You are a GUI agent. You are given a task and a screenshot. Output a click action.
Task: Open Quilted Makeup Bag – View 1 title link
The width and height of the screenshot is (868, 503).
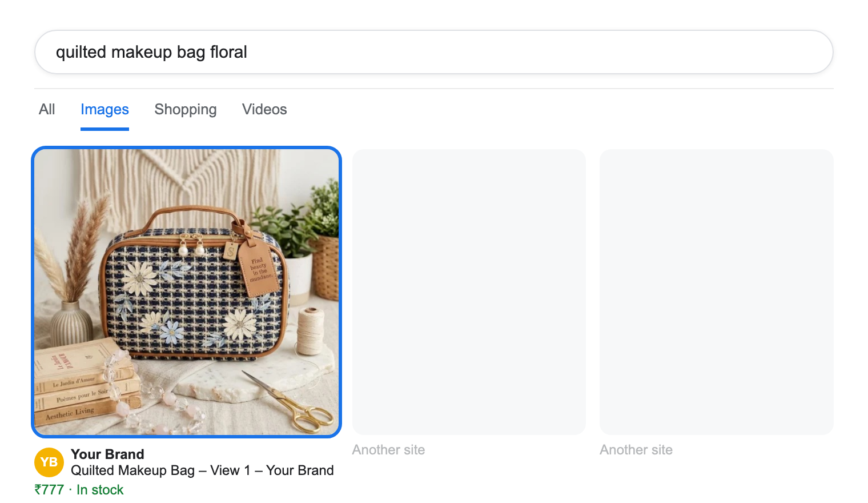point(202,470)
